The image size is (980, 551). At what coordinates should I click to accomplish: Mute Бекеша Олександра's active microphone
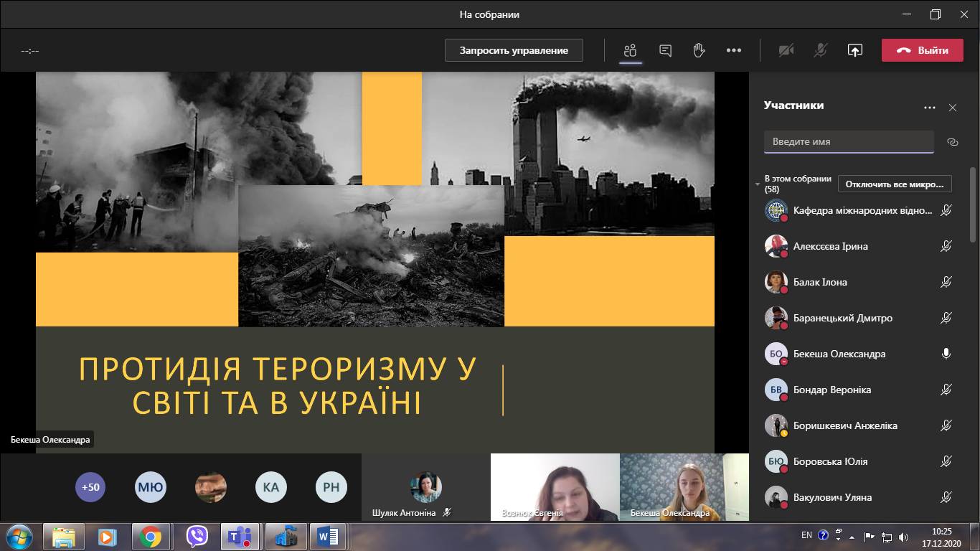click(x=946, y=354)
